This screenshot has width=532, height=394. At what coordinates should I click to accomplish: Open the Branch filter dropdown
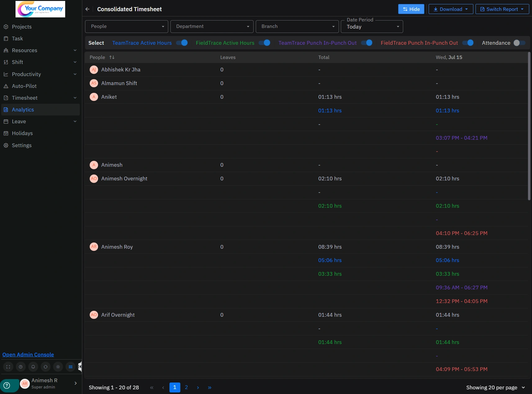click(297, 26)
